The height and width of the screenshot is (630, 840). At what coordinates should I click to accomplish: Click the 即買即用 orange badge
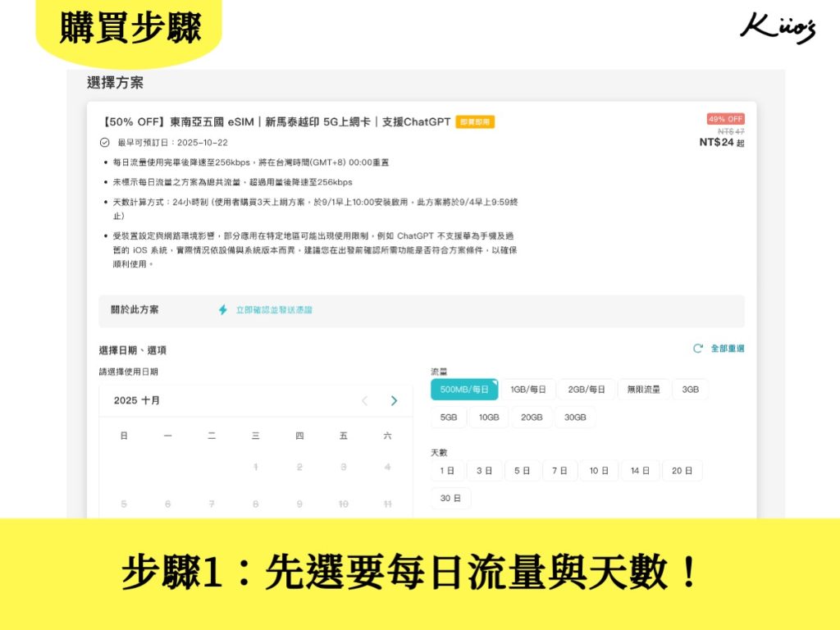(475, 122)
